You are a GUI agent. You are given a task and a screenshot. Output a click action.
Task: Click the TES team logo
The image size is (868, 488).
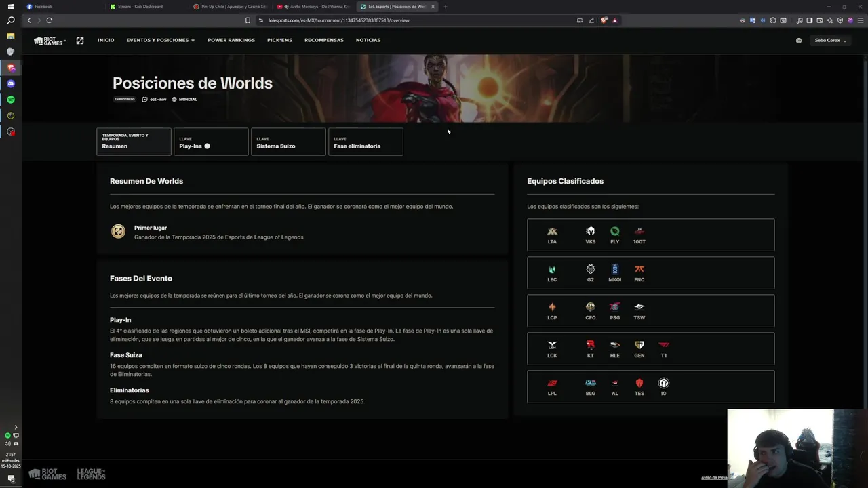tap(639, 383)
